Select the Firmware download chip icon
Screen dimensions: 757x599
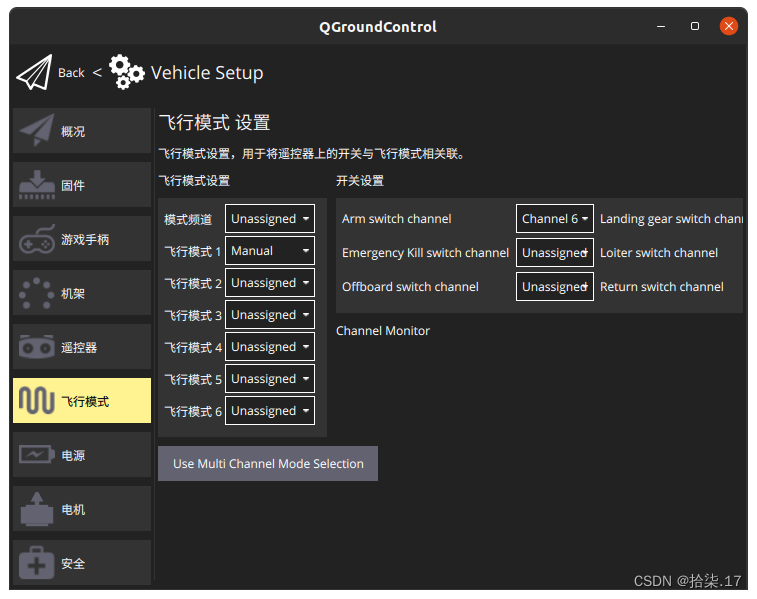pyautogui.click(x=37, y=185)
